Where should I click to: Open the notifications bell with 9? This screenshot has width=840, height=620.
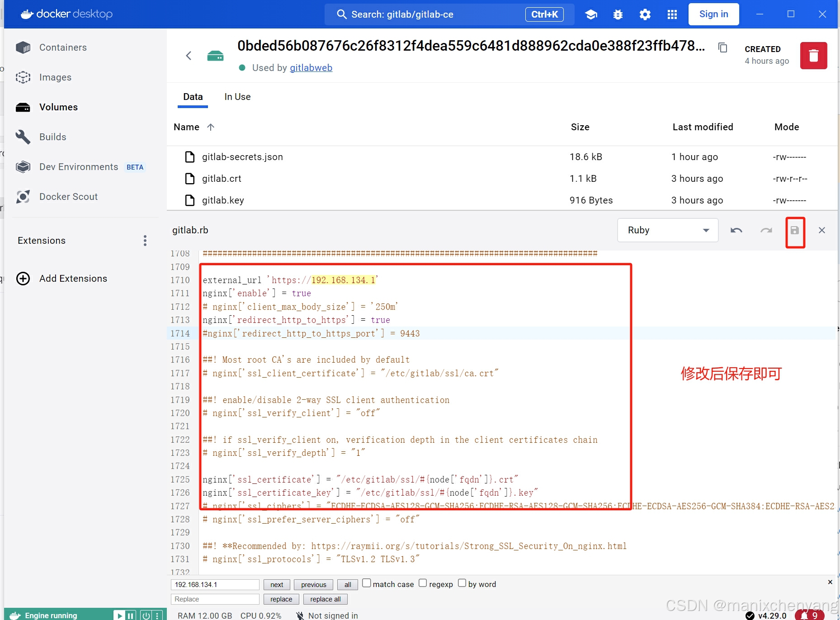coord(810,615)
